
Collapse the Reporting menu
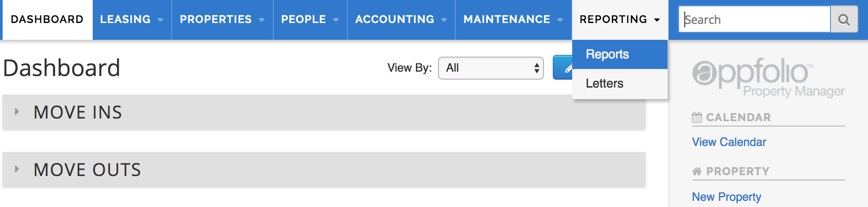619,19
